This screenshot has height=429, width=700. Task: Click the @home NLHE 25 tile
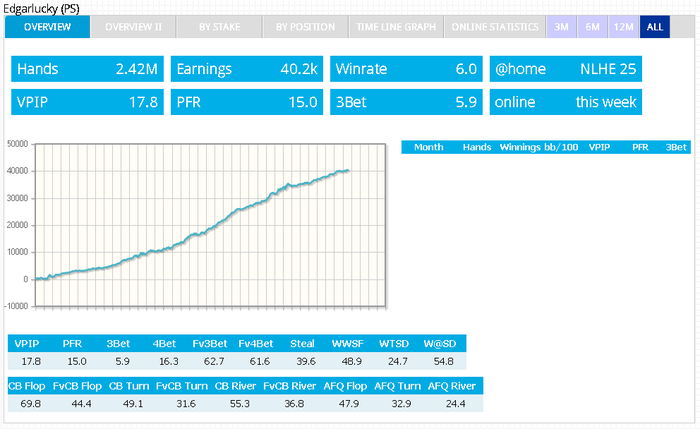(566, 69)
